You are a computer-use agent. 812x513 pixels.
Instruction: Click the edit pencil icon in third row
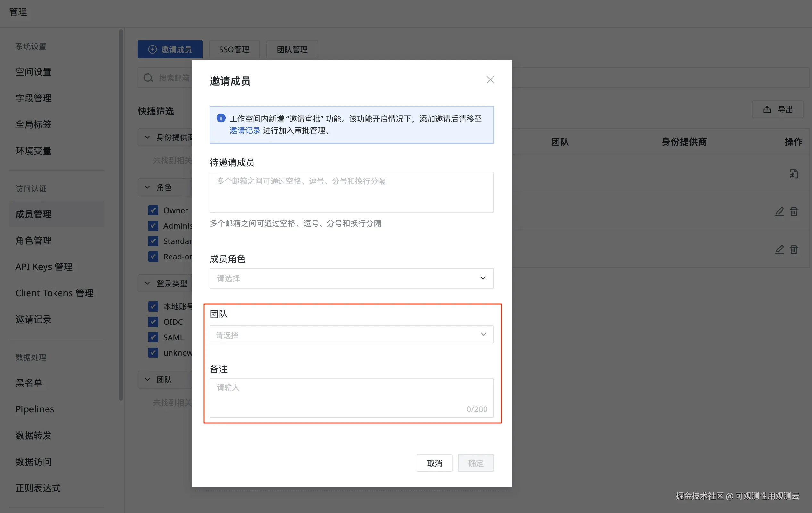click(779, 249)
